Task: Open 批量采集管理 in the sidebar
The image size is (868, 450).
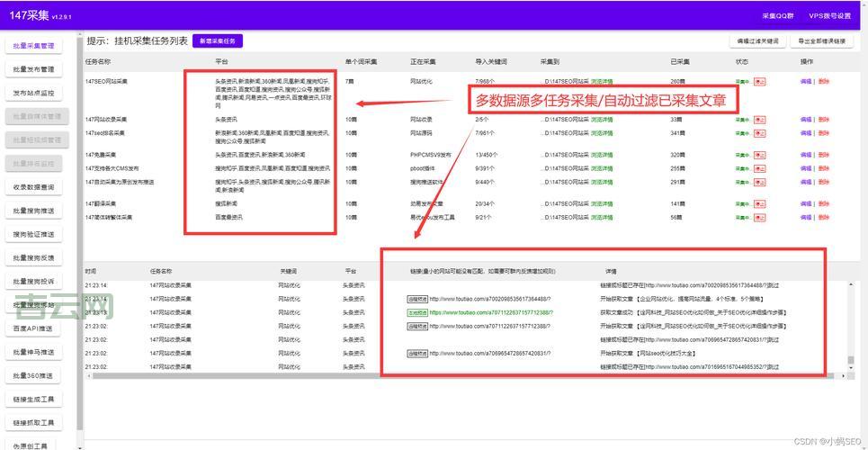Action: [34, 46]
